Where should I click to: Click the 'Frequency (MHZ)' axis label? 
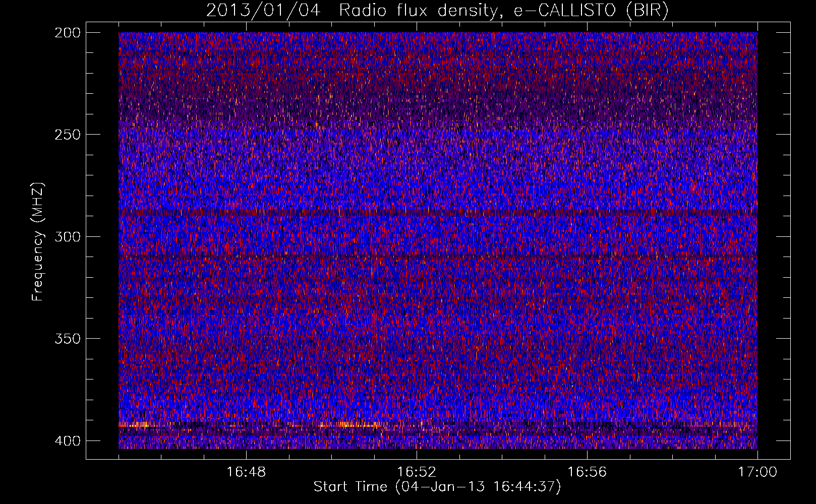38,241
